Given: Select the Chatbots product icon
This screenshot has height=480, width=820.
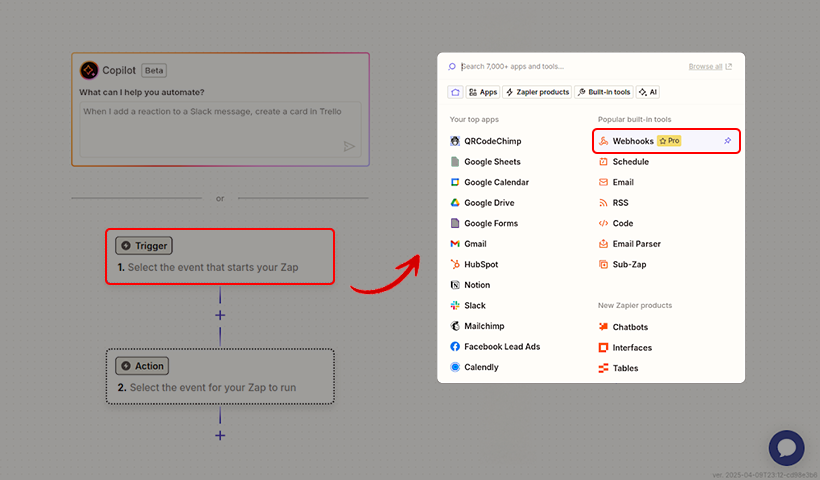Looking at the screenshot, I should [603, 327].
